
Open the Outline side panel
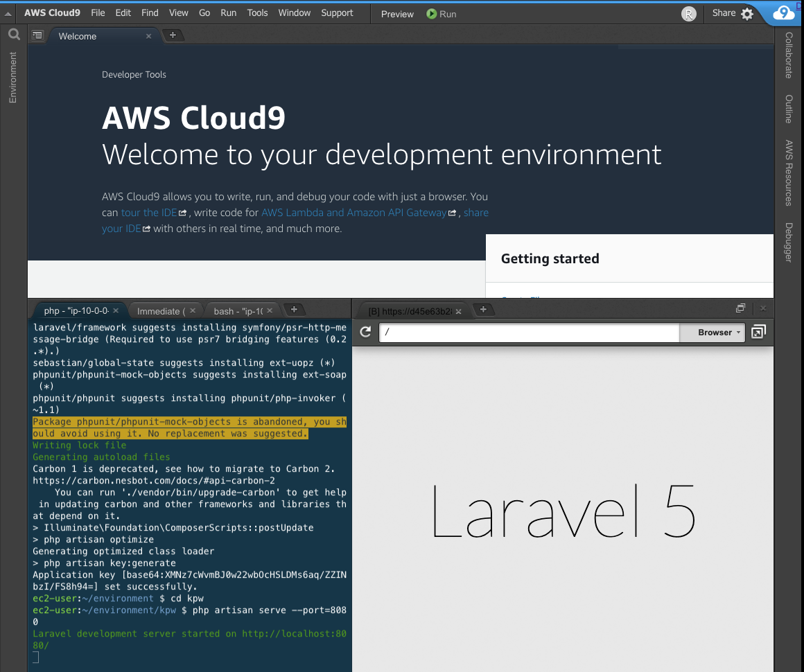point(789,109)
